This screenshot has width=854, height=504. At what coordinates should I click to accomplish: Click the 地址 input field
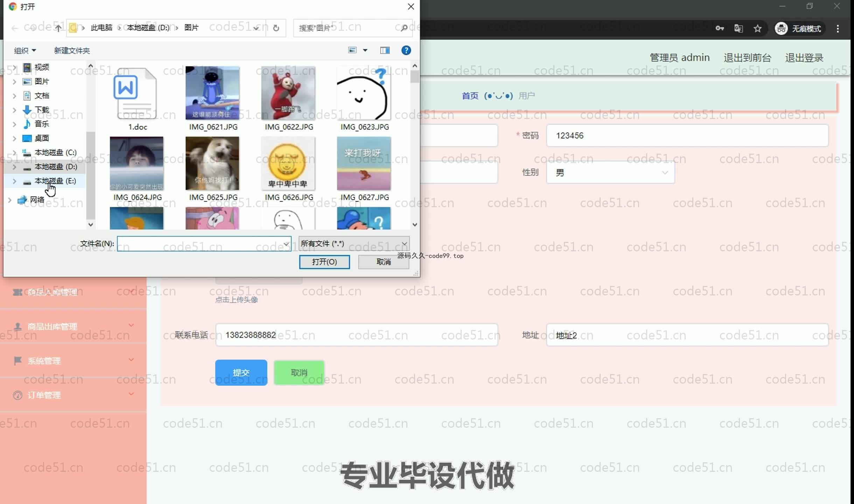click(x=687, y=335)
